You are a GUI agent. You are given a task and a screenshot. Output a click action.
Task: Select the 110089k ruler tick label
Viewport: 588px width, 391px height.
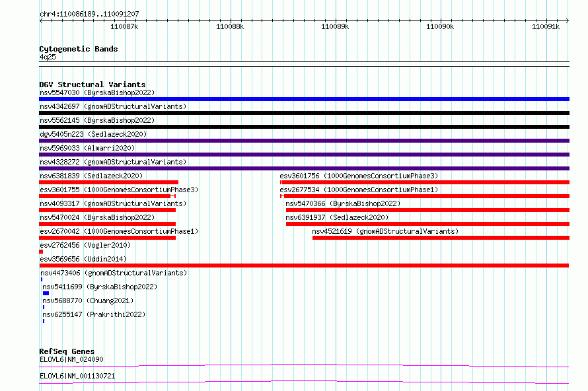[335, 26]
